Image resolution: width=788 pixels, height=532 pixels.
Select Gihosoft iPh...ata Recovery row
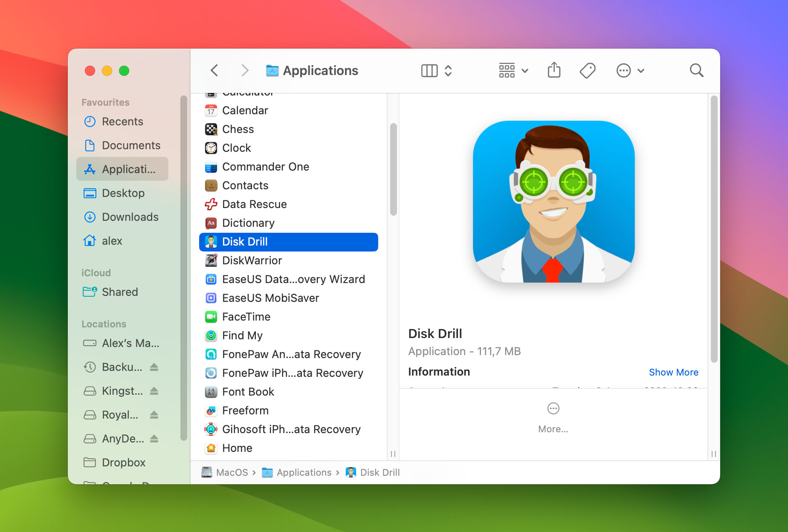pos(289,429)
